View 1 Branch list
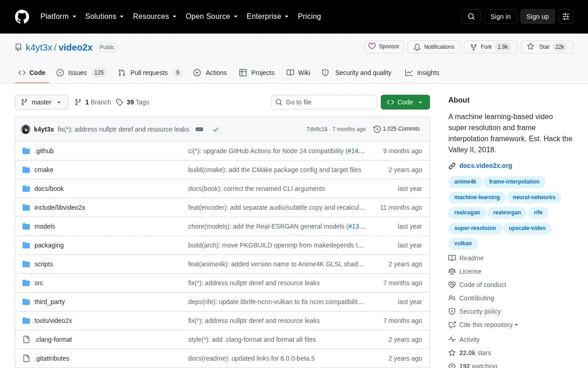588x368 pixels. click(x=93, y=102)
